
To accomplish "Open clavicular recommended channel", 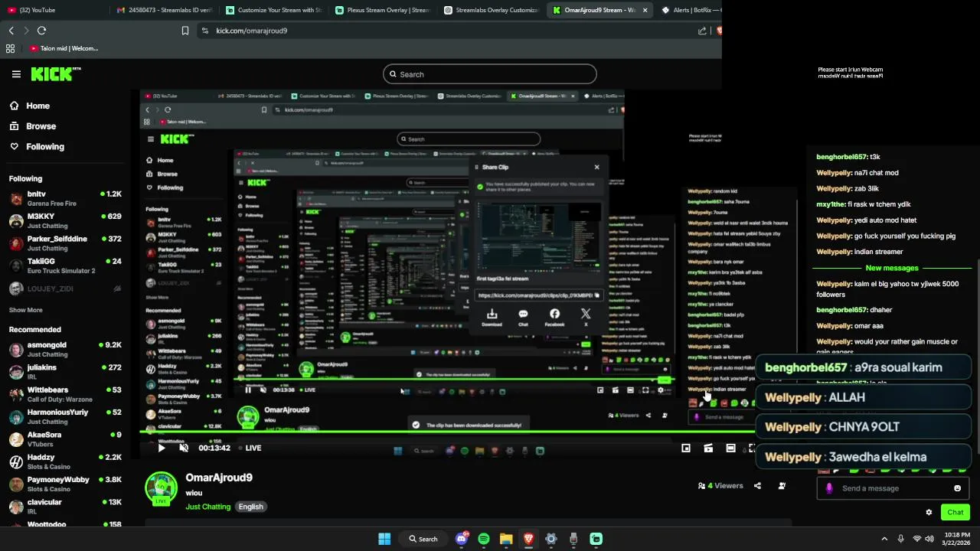I will (65, 507).
